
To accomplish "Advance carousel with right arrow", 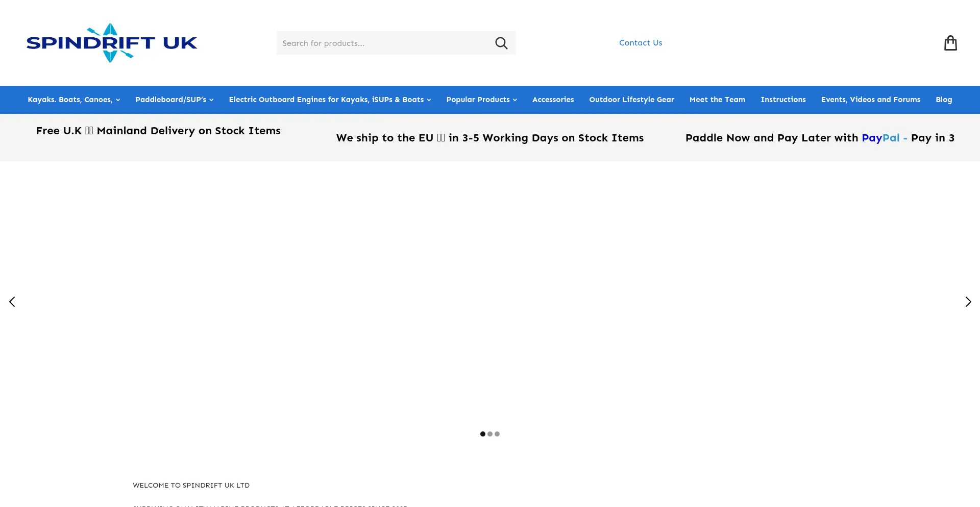I will click(968, 302).
